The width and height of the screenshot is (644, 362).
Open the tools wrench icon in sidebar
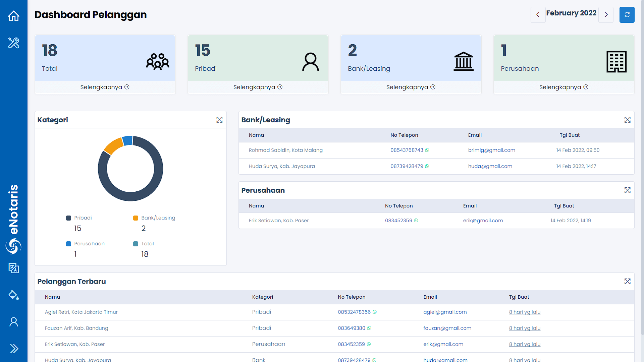(14, 43)
